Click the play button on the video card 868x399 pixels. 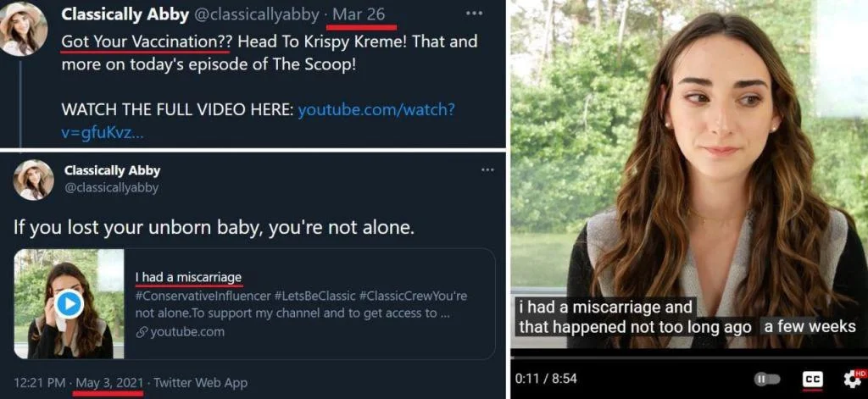point(70,304)
